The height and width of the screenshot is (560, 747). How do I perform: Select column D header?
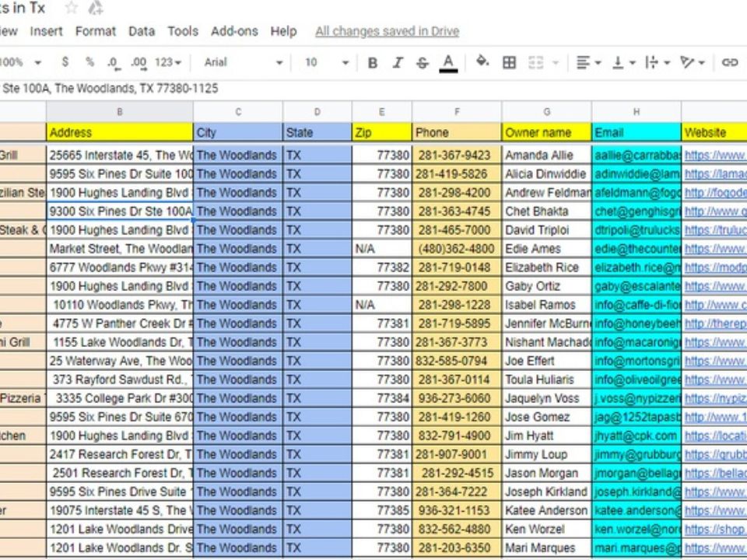[317, 112]
